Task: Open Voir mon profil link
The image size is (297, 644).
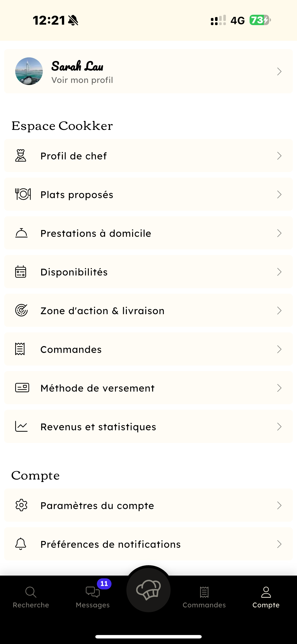Action: click(x=82, y=80)
